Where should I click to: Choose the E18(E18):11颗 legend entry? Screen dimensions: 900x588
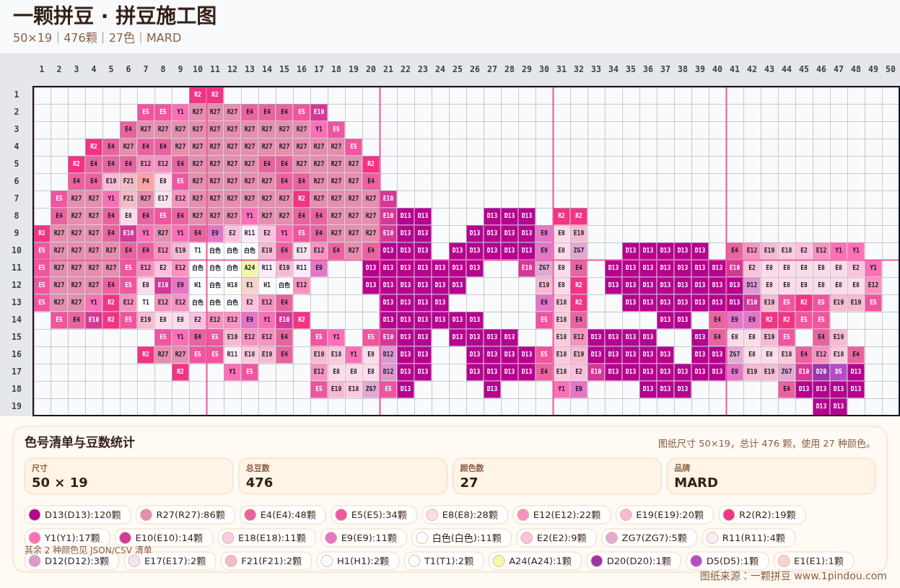point(266,538)
